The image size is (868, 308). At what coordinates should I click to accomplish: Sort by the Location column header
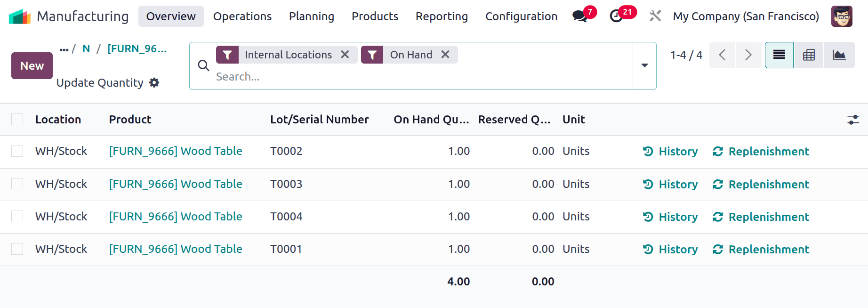[x=58, y=120]
